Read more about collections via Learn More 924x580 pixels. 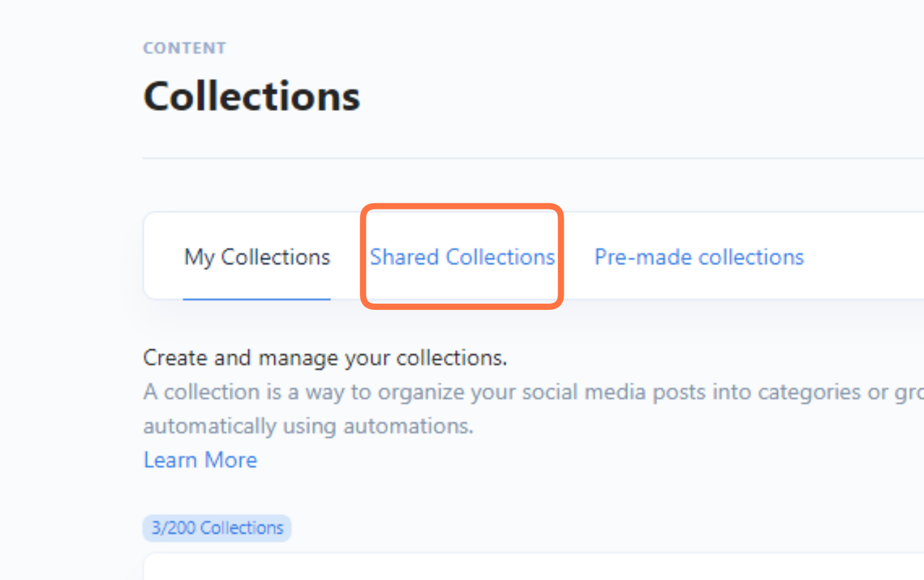coord(200,460)
